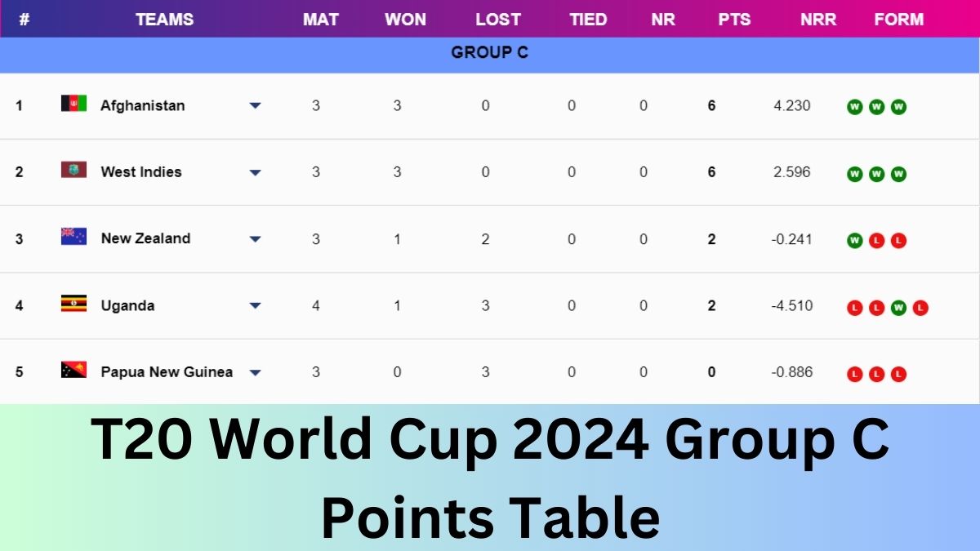This screenshot has height=551, width=980.
Task: Sort by the NRR column header
Action: [817, 20]
